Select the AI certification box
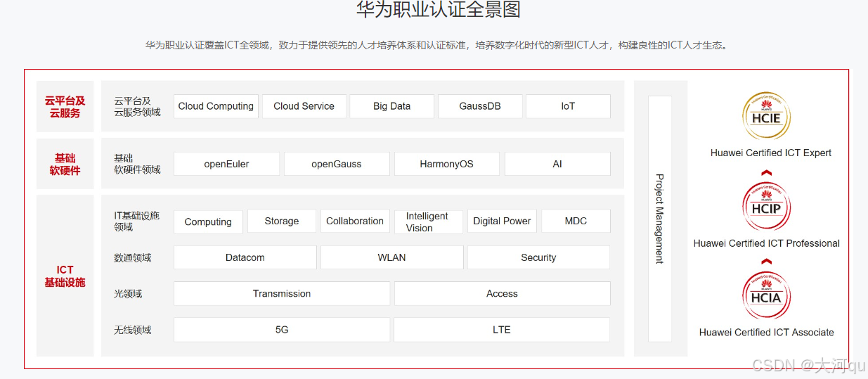The height and width of the screenshot is (379, 868). tap(557, 164)
